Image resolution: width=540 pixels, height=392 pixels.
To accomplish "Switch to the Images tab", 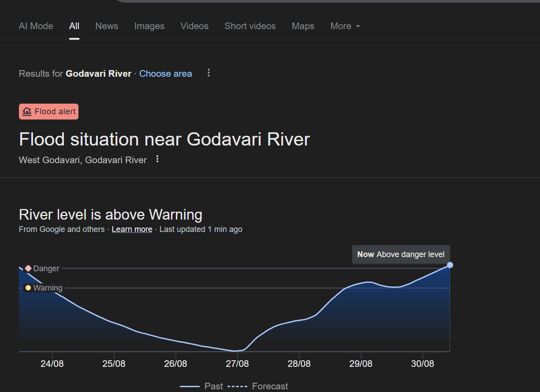I will point(149,26).
